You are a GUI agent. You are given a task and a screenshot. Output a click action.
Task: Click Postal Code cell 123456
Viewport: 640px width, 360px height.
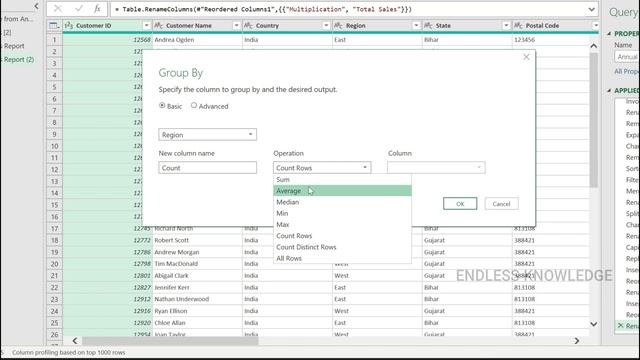[524, 40]
